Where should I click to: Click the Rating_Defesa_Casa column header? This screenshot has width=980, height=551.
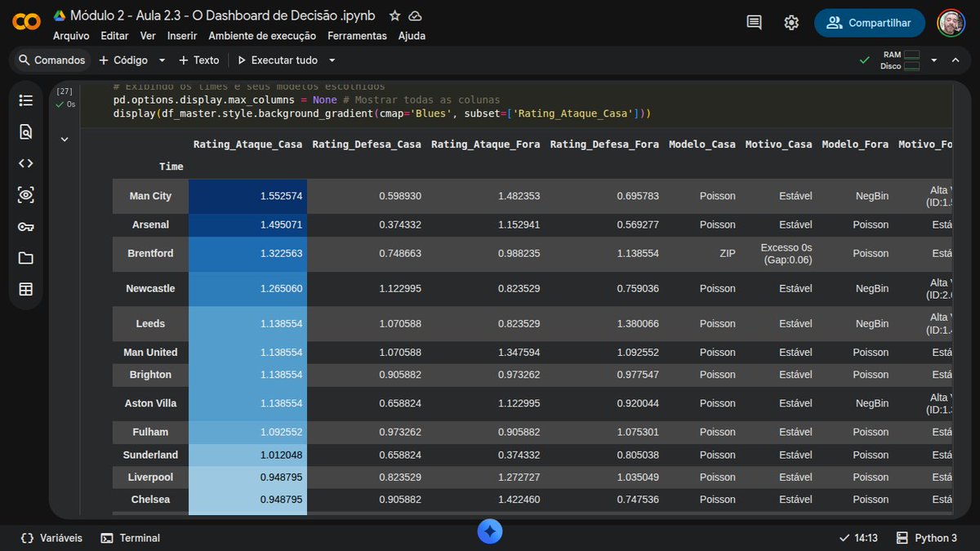point(367,144)
